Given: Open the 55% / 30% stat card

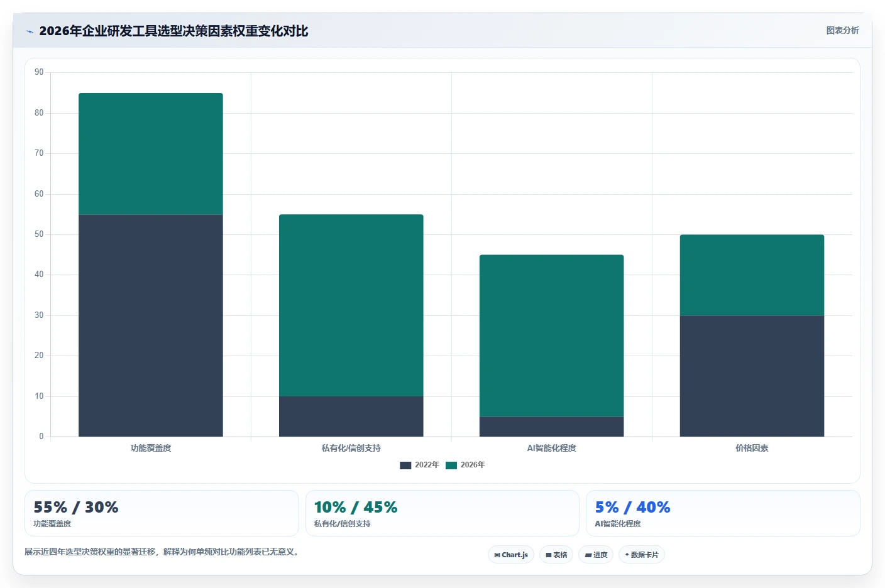Looking at the screenshot, I should click(x=162, y=513).
